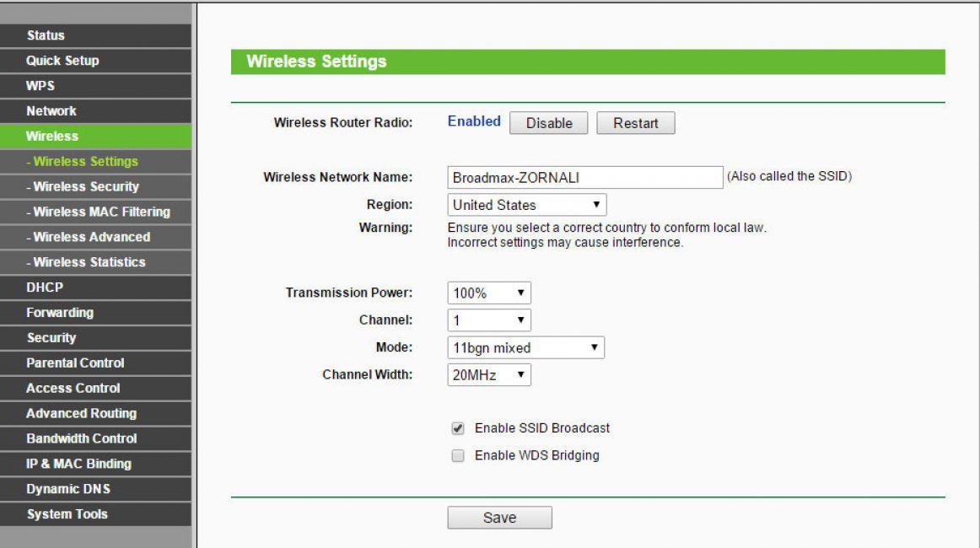Click the 'Mode:' label
This screenshot has height=548, width=980.
click(x=394, y=347)
